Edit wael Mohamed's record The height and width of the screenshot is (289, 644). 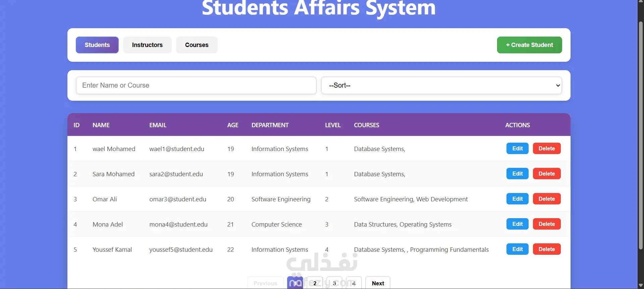tap(517, 148)
